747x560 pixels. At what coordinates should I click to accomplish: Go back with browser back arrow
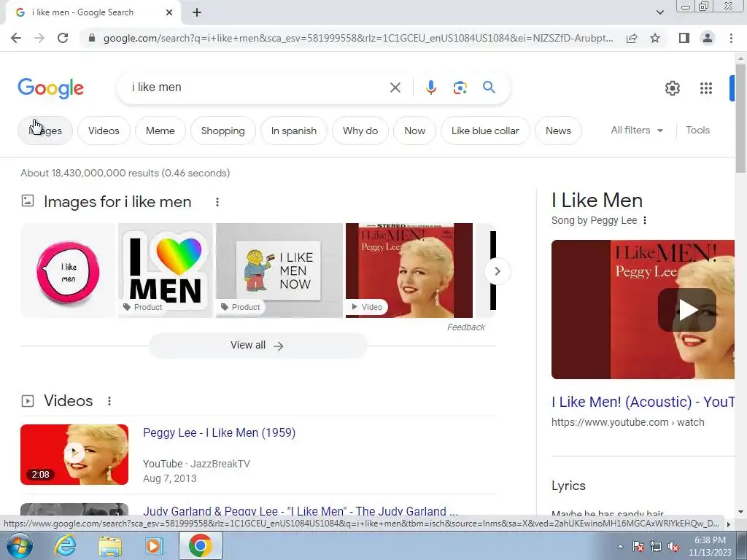point(16,38)
